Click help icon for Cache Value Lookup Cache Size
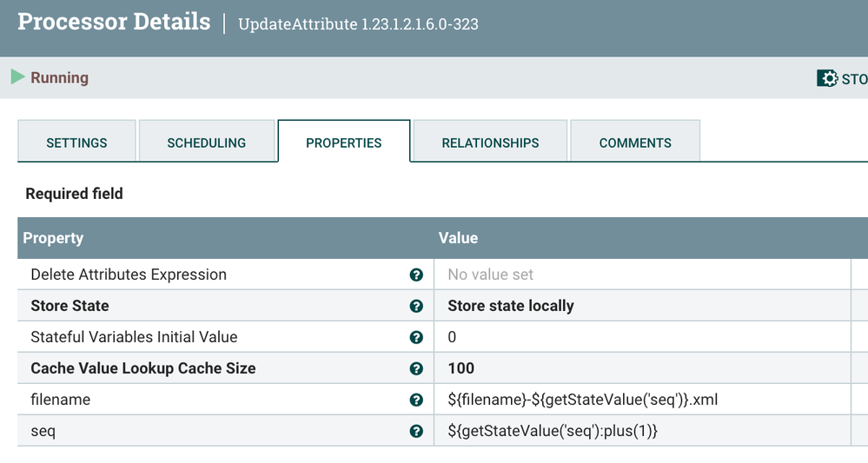The width and height of the screenshot is (868, 463). (x=416, y=368)
